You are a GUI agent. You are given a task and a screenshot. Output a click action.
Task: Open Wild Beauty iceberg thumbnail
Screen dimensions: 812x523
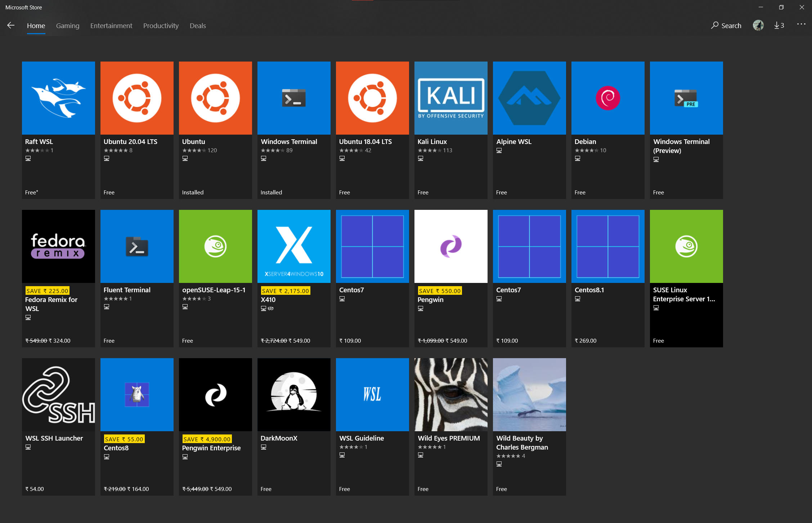click(529, 394)
